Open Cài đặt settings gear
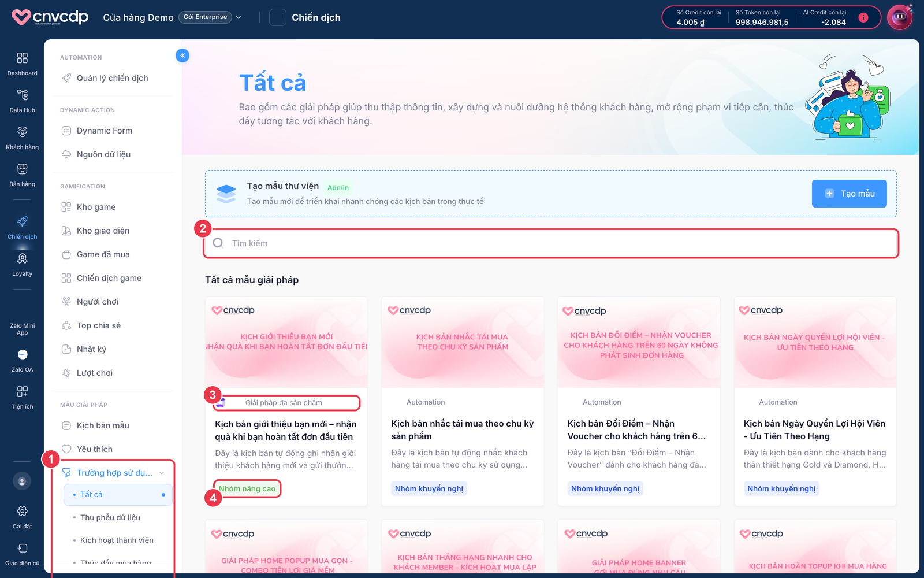Viewport: 924px width, 578px height. (22, 512)
